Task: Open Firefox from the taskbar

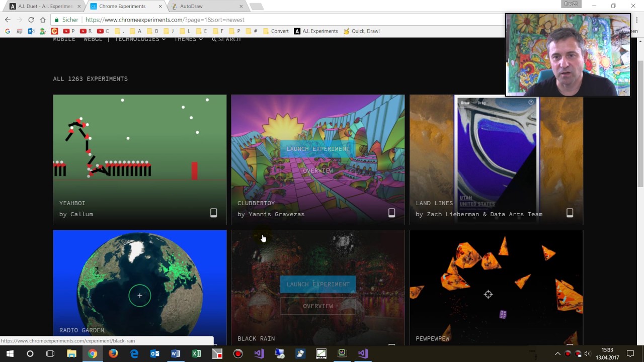Action: [x=113, y=353]
